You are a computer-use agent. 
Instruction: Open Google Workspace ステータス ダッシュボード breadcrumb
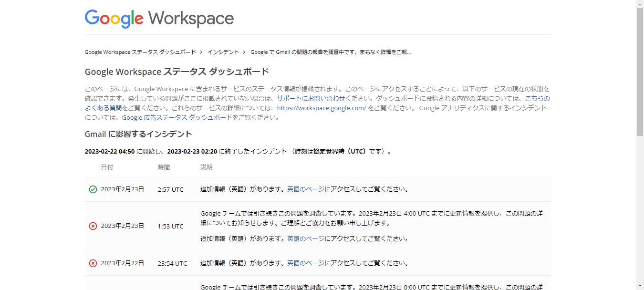click(x=140, y=52)
